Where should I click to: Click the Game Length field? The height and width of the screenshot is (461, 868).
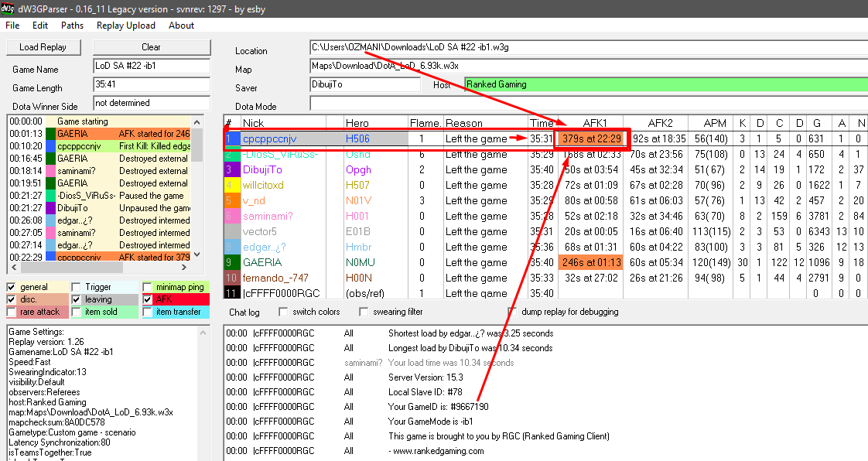pos(151,84)
